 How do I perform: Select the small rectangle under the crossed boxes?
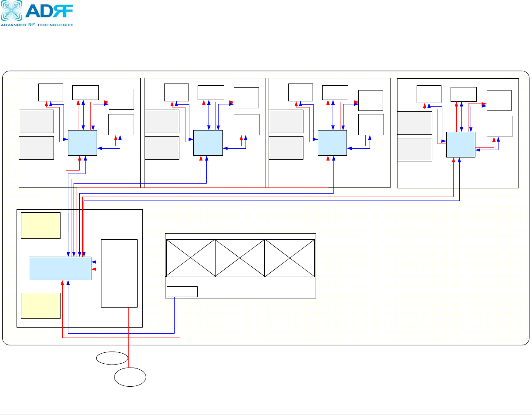click(x=182, y=291)
